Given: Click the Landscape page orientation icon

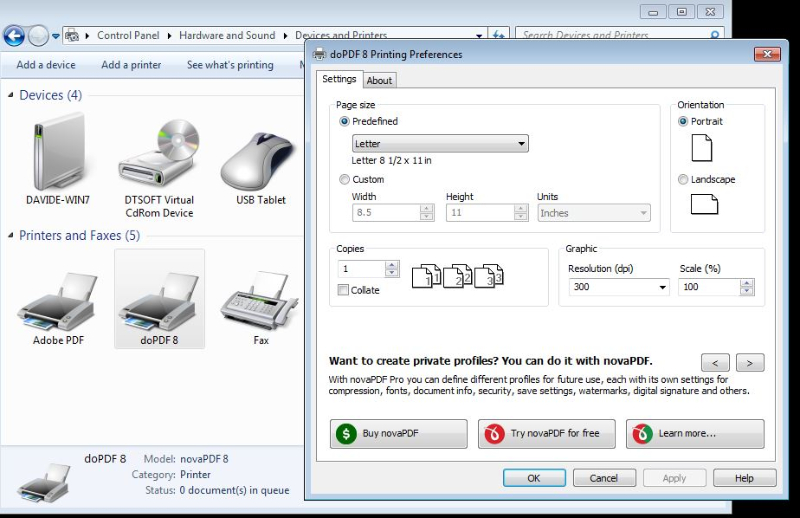Looking at the screenshot, I should pos(704,204).
